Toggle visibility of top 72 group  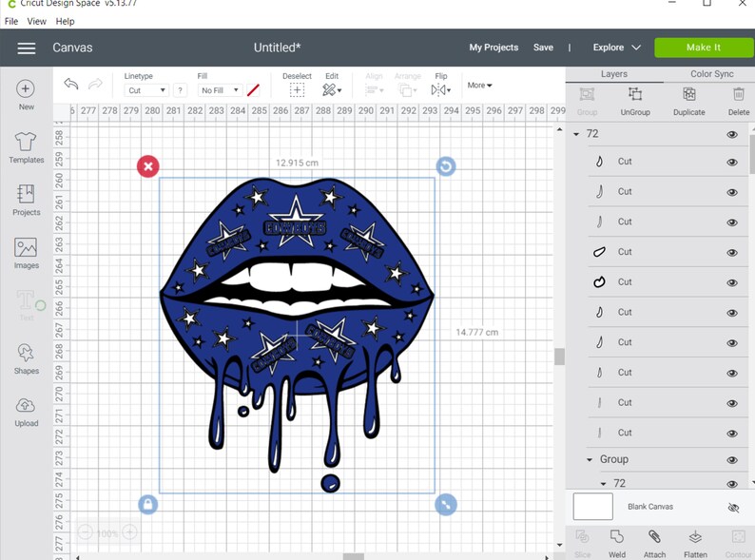point(732,134)
